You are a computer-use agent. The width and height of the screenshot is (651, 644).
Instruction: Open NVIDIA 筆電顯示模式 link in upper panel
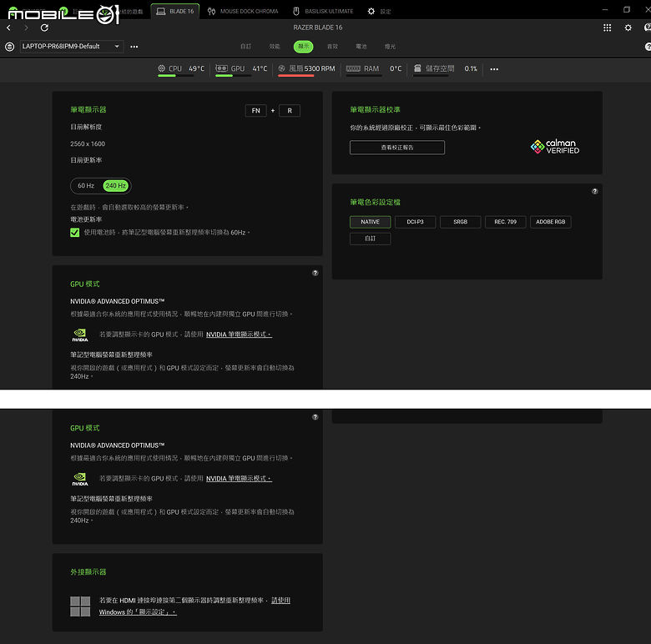coord(239,335)
